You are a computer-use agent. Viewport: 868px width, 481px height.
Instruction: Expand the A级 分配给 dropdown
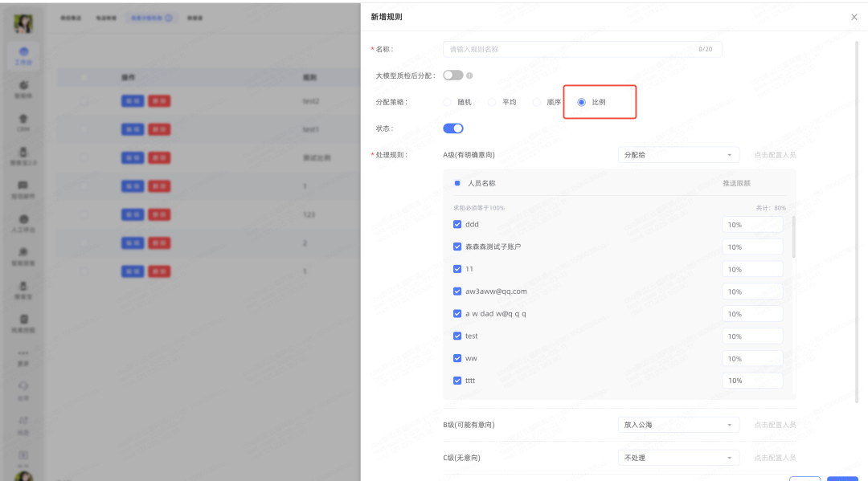pos(678,155)
